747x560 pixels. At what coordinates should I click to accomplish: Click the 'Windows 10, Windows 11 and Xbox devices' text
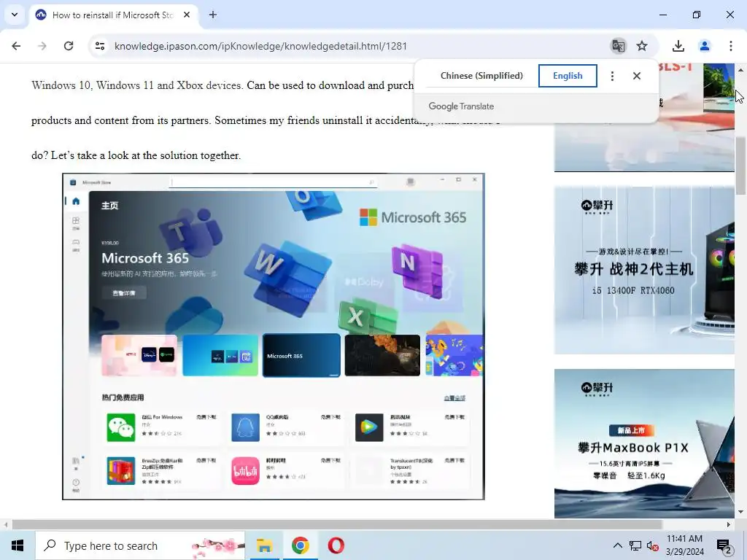click(x=137, y=85)
